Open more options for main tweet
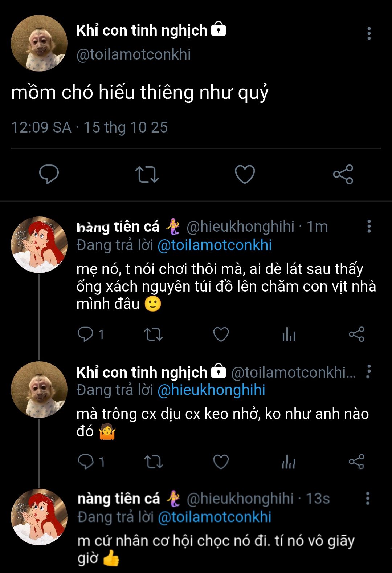Image resolution: width=392 pixels, height=573 pixels. [x=369, y=33]
